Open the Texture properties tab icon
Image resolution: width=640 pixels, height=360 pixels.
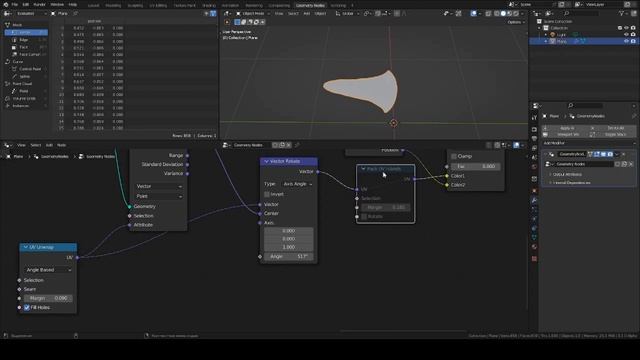click(534, 258)
